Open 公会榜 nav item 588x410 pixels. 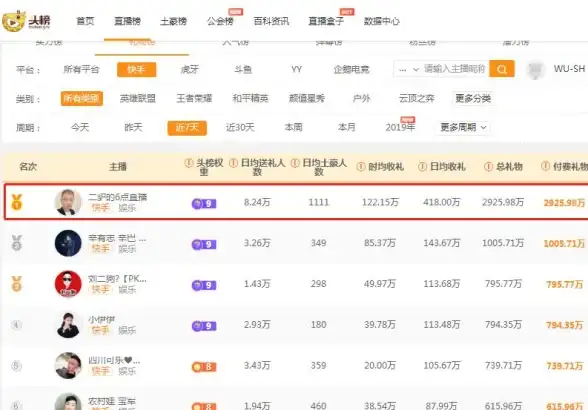(220, 21)
